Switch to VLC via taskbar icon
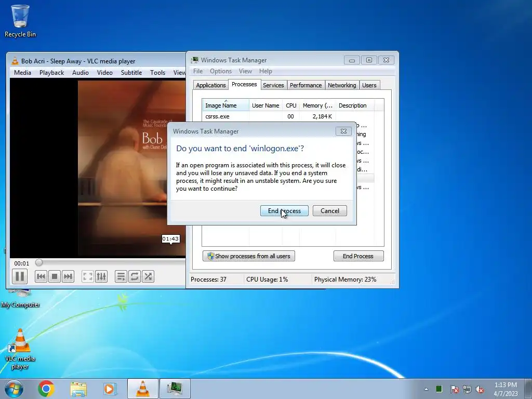 142,389
